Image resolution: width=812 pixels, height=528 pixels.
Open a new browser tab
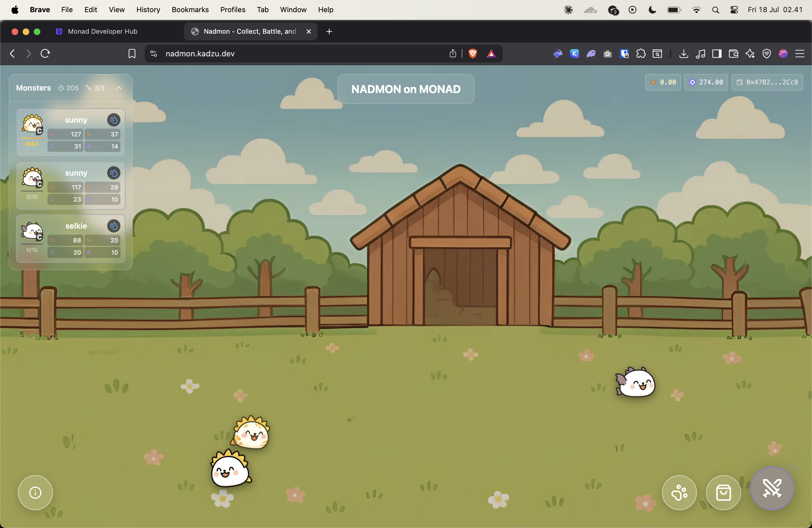[x=329, y=31]
